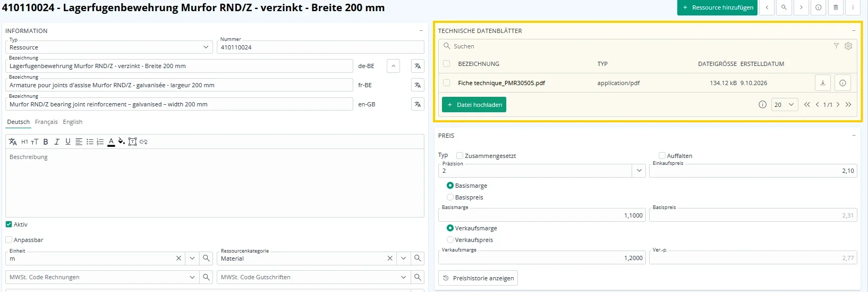Click the magnifier icon beside the Ressourcenkategorie field

418,258
